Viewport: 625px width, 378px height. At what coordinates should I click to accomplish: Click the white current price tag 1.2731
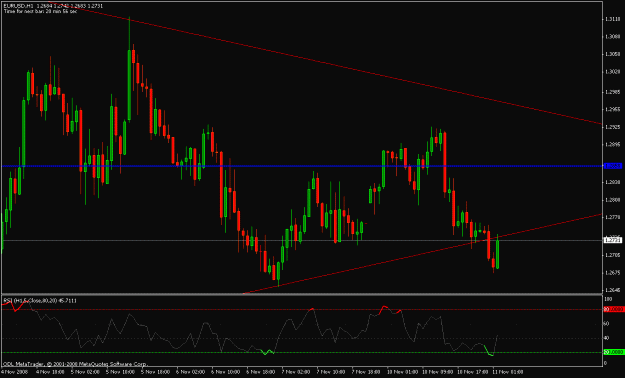613,240
